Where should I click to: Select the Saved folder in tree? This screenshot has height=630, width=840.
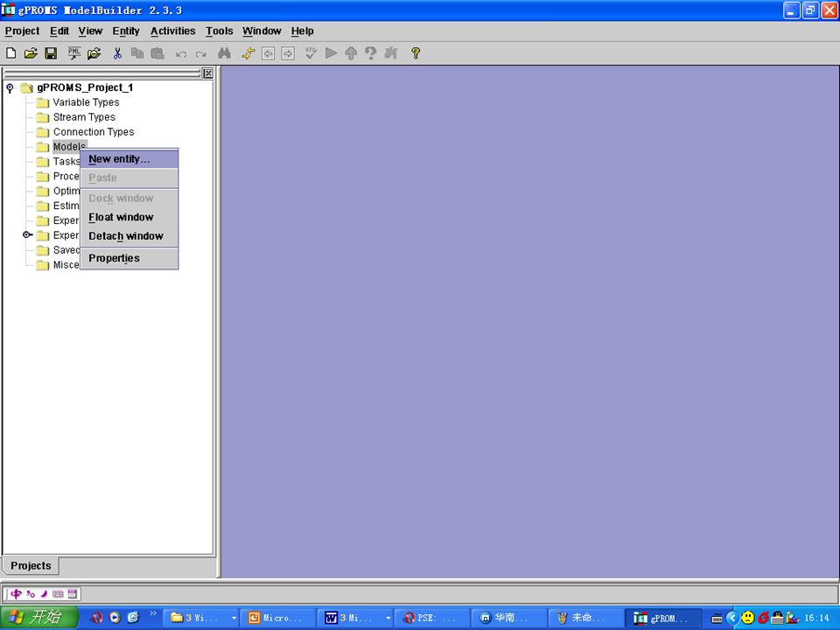[66, 249]
